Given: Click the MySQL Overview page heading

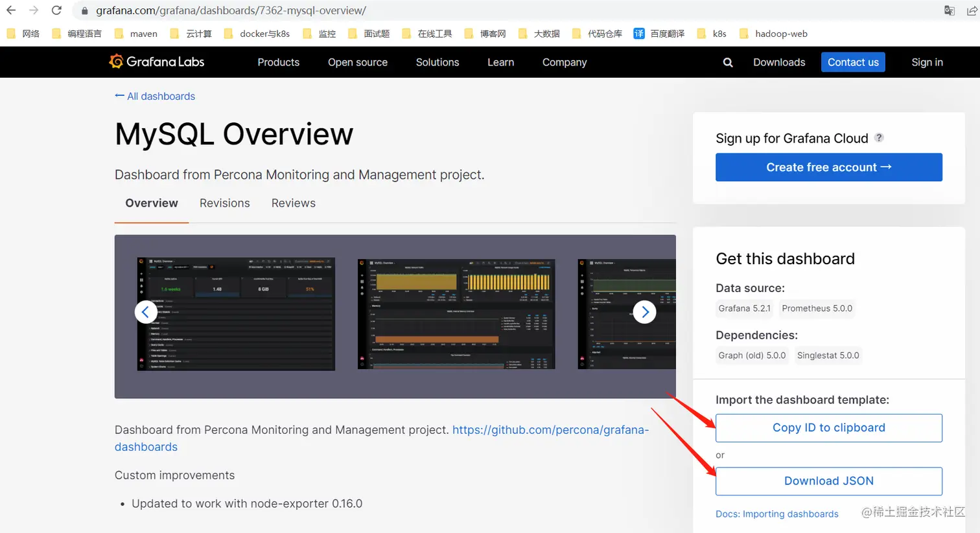Looking at the screenshot, I should [x=234, y=134].
